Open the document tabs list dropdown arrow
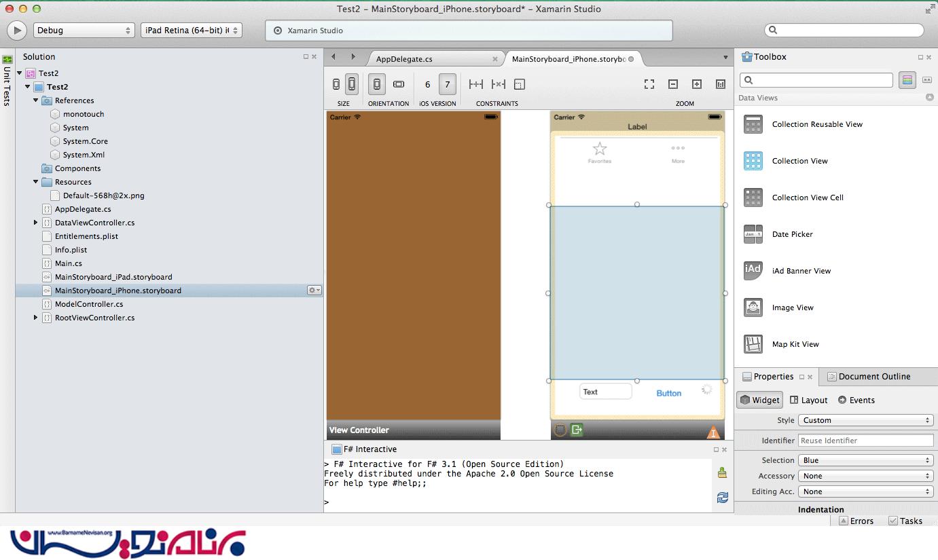The height and width of the screenshot is (560, 938). click(725, 58)
